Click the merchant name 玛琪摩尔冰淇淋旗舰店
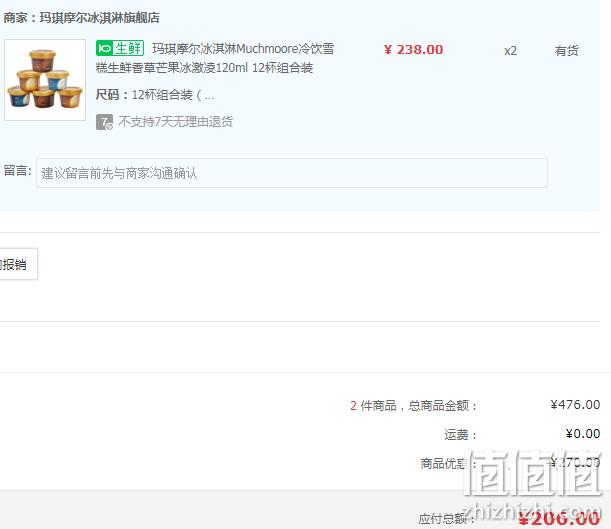This screenshot has width=611, height=529. pyautogui.click(x=99, y=18)
